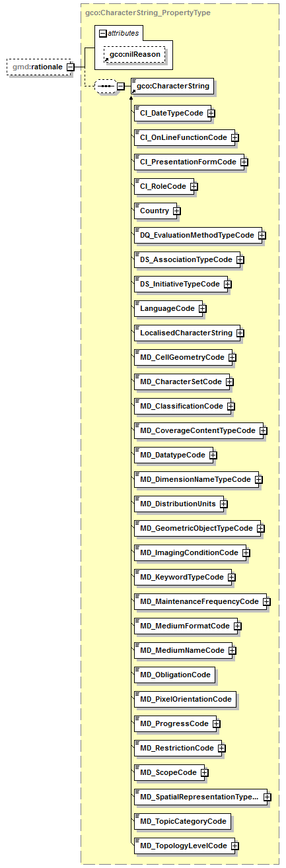Open the CI_RoleCode element
Screen dimensions: 286x868
164,187
